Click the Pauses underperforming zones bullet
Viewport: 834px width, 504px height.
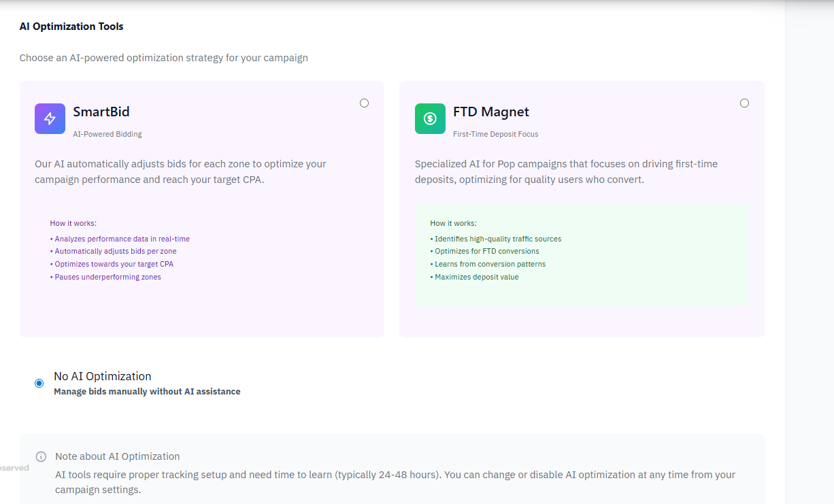point(106,277)
